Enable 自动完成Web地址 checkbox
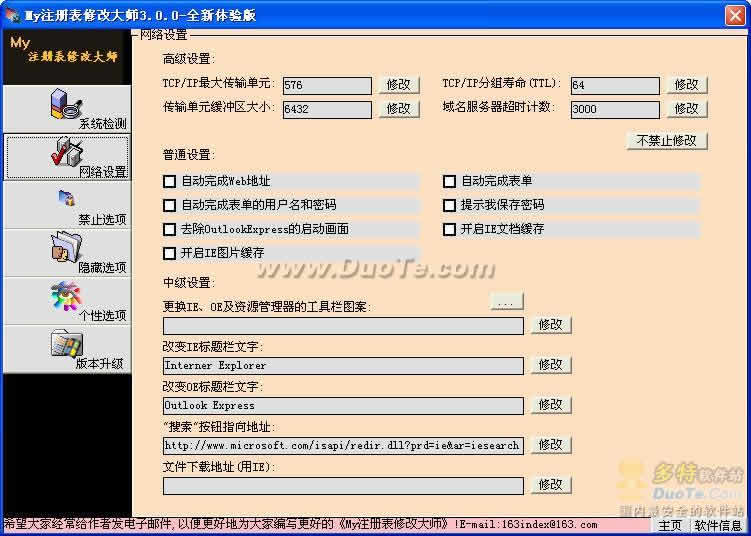Screen dimensions: 751x536 pyautogui.click(x=170, y=182)
